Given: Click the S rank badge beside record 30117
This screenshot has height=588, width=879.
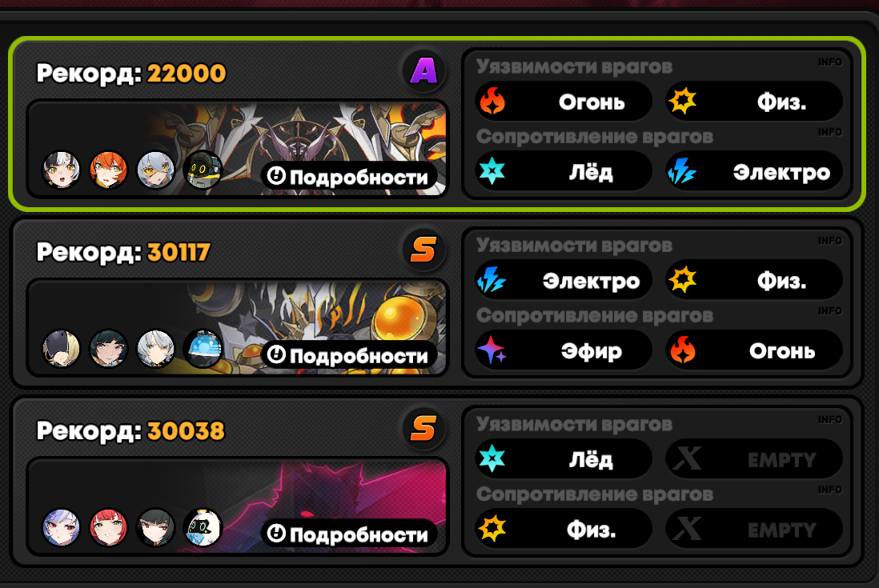Looking at the screenshot, I should coord(423,250).
